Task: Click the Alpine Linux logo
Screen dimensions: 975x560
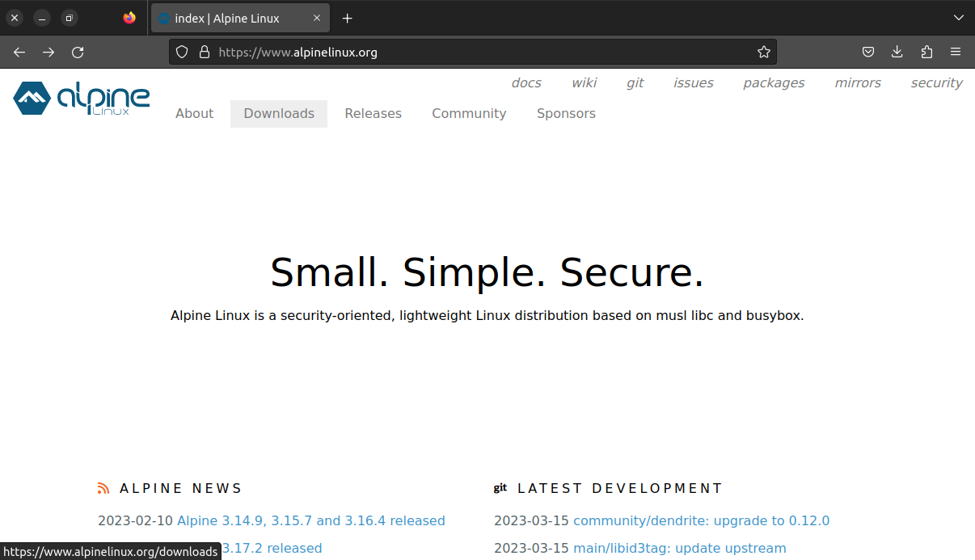Action: click(x=82, y=99)
